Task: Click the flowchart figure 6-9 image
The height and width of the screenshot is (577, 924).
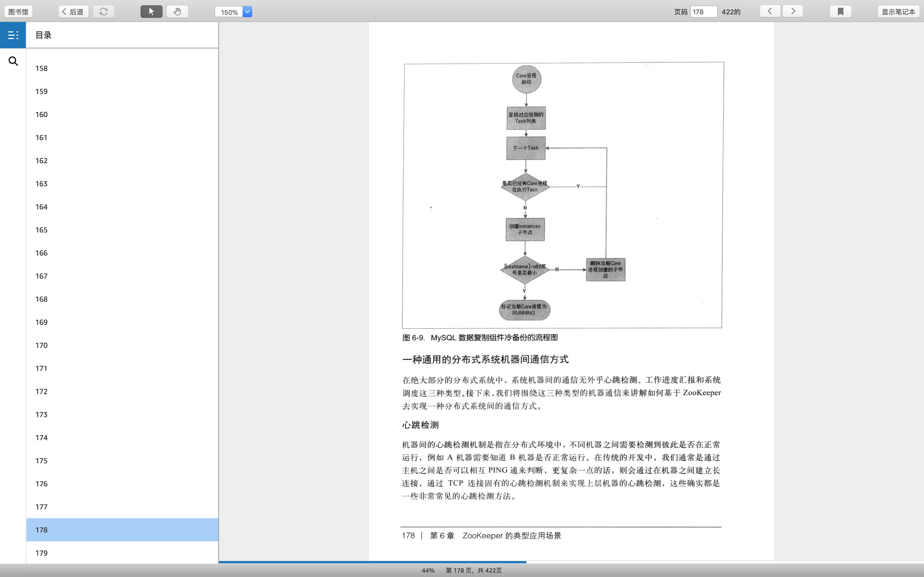Action: pos(562,195)
